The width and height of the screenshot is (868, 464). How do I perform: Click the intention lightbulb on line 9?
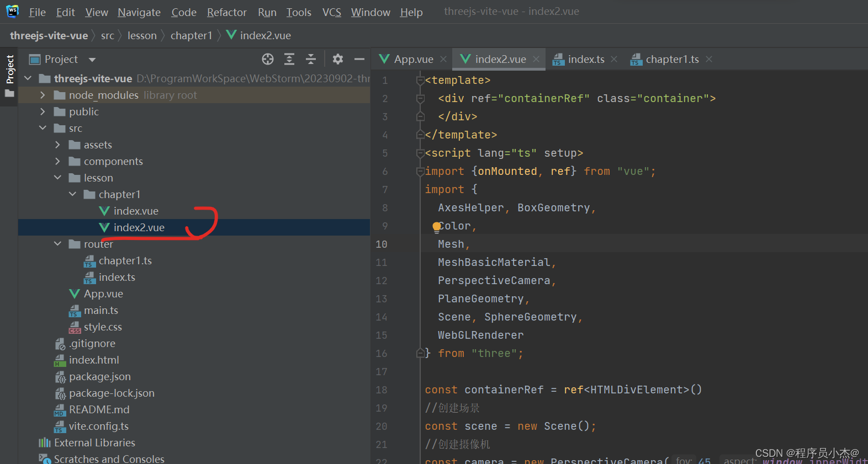coord(437,227)
